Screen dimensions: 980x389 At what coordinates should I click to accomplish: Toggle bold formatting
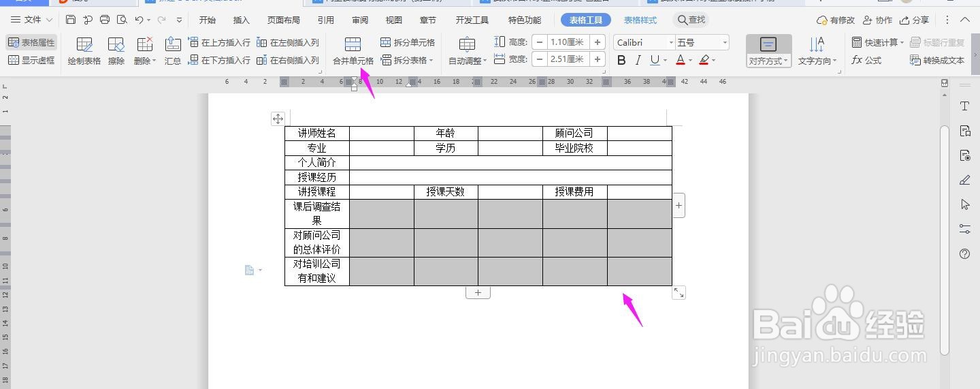tap(621, 60)
